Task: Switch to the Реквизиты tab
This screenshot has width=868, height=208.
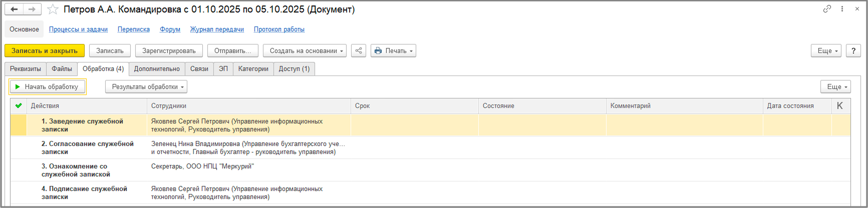Action: 26,68
